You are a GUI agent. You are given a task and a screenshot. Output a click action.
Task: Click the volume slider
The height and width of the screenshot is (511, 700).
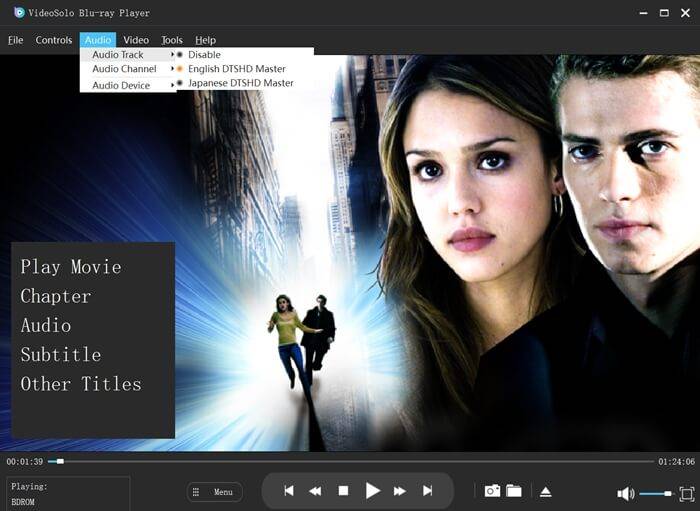click(x=655, y=493)
